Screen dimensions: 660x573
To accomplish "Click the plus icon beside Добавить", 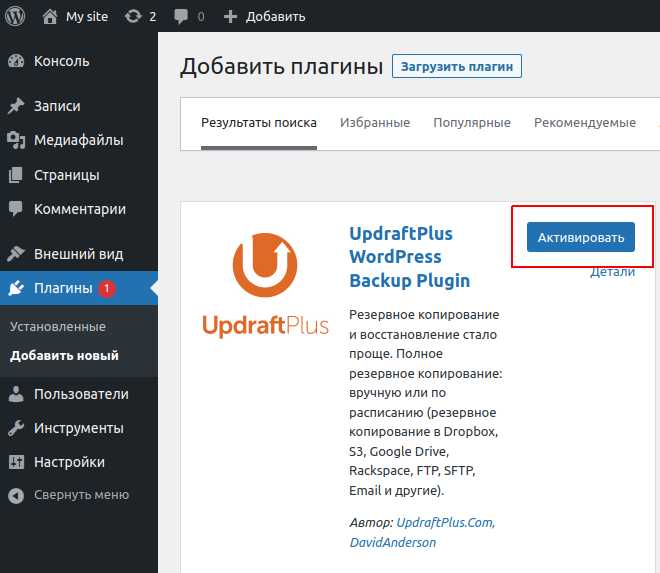I will 230,16.
